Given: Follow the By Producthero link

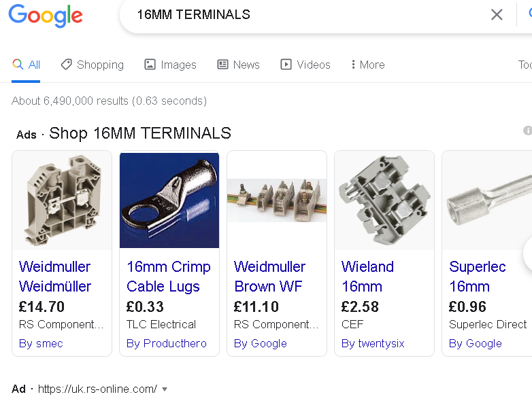Looking at the screenshot, I should (x=167, y=343).
